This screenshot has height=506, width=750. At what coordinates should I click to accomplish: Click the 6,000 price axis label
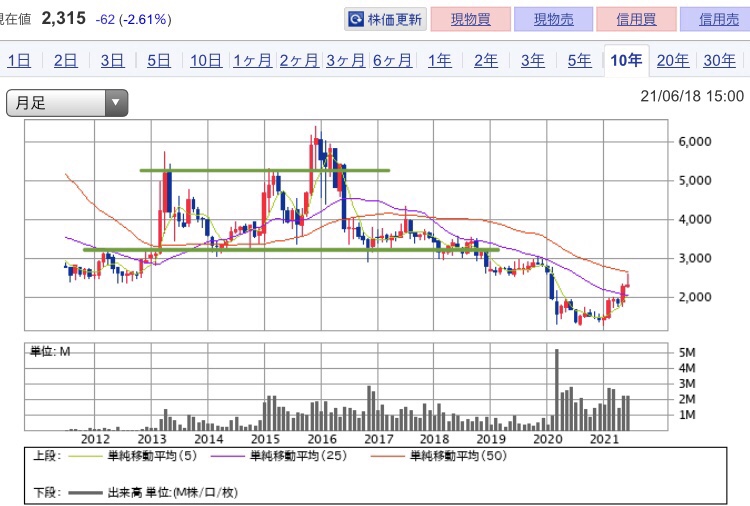(695, 142)
